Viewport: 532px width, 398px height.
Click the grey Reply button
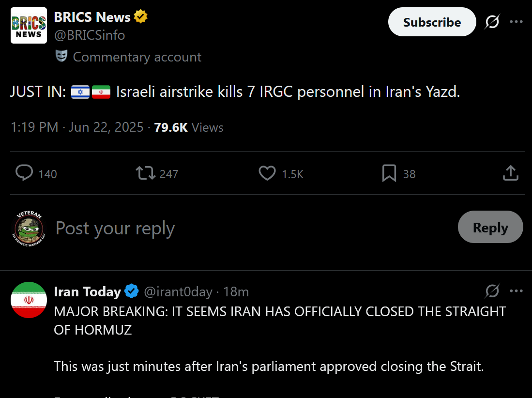click(490, 227)
